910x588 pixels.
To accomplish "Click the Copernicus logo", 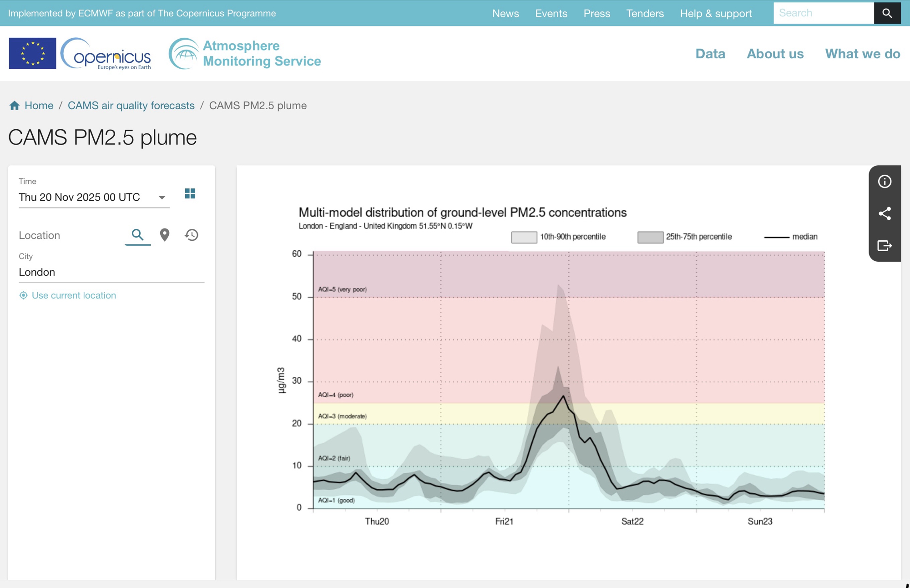I will click(106, 54).
